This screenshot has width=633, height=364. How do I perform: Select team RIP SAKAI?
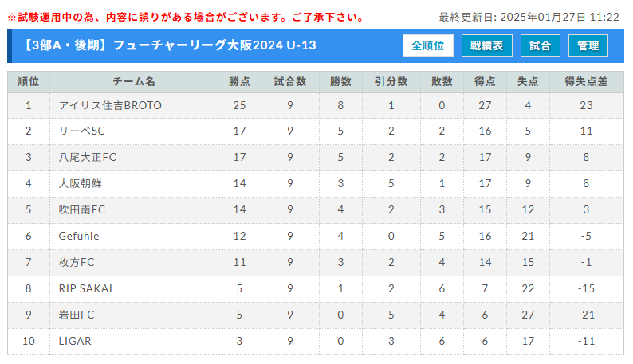85,288
